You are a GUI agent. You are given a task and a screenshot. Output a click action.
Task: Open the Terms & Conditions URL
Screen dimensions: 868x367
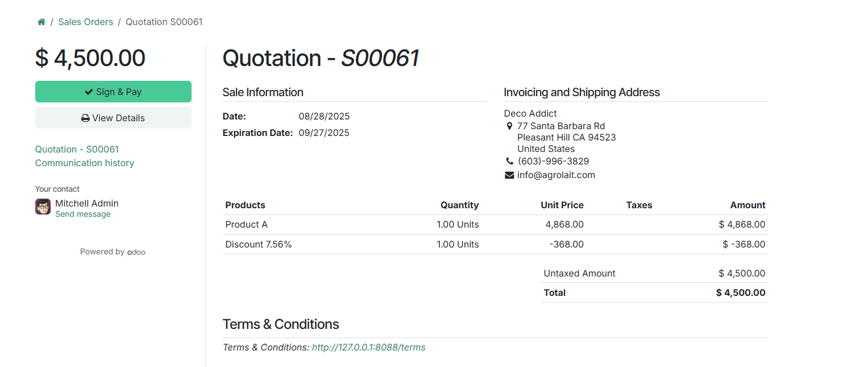[368, 347]
